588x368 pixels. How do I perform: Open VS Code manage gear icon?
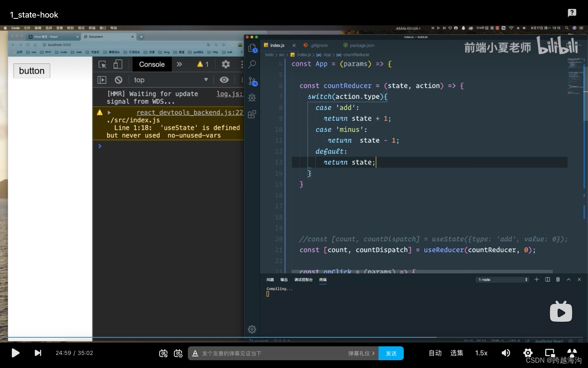click(252, 329)
